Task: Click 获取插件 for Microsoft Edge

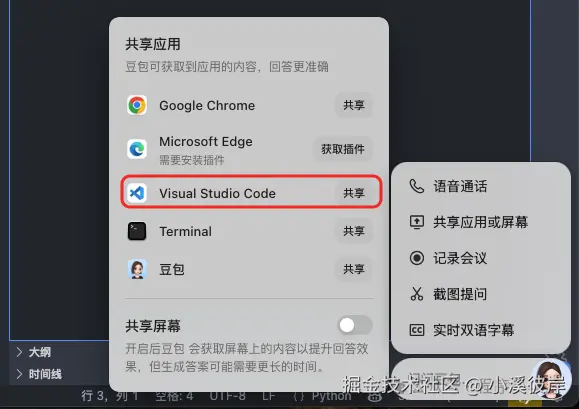Action: pyautogui.click(x=343, y=149)
